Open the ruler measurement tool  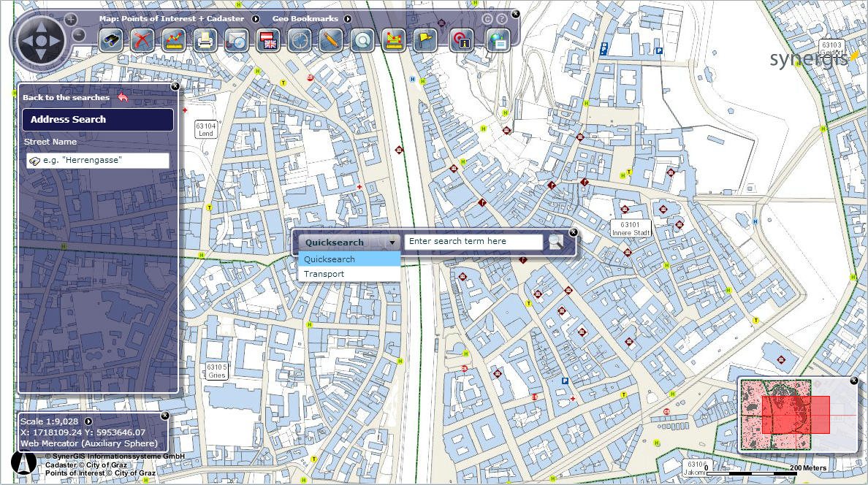point(174,41)
